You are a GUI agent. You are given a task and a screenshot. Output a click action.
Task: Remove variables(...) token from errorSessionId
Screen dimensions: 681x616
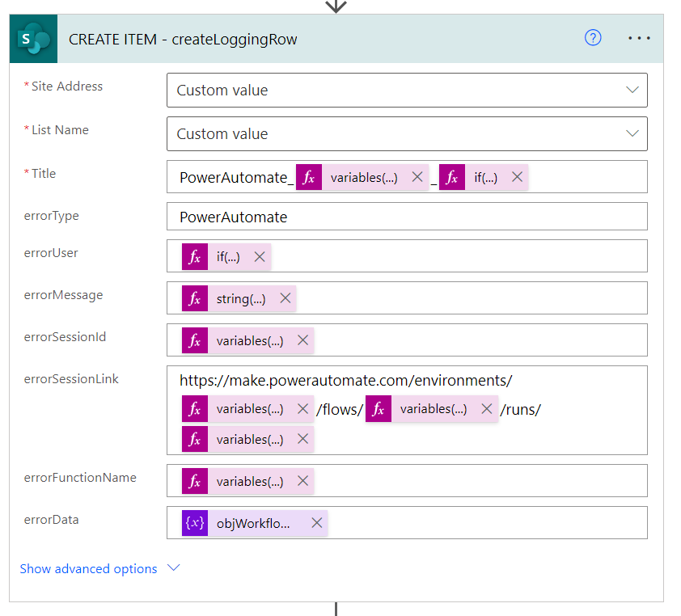click(302, 340)
